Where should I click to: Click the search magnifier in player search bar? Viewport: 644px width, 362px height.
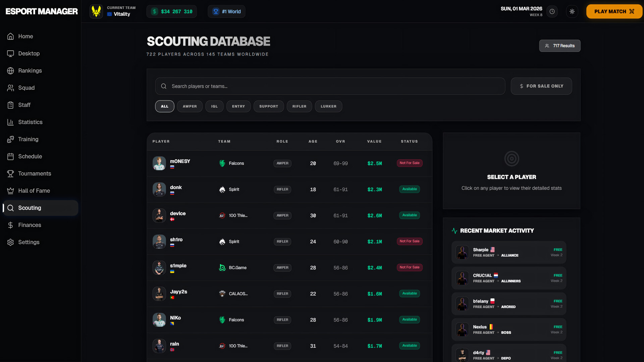click(x=164, y=86)
